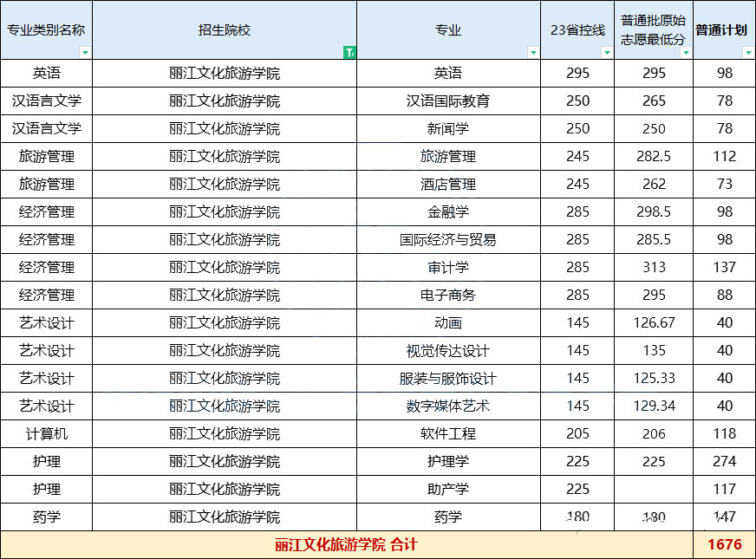
Task: Select plan cell 274
Action: pos(724,462)
